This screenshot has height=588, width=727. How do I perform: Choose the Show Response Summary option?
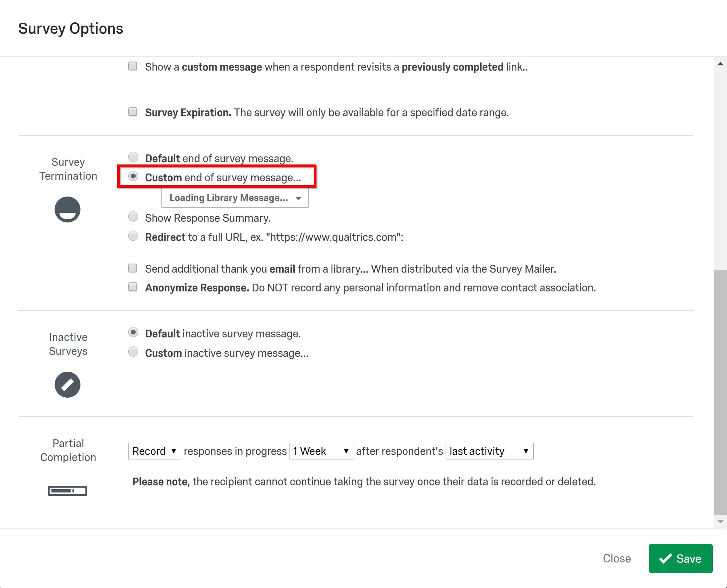pos(133,217)
